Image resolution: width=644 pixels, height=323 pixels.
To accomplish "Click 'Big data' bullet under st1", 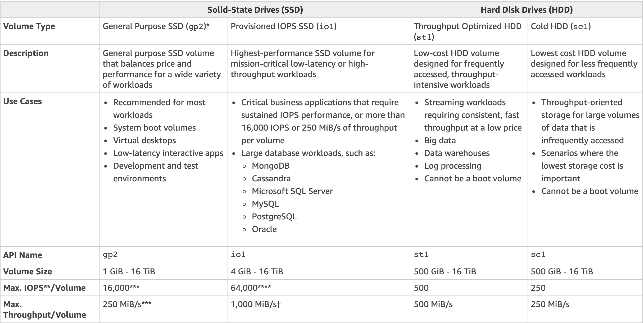I will pyautogui.click(x=440, y=140).
